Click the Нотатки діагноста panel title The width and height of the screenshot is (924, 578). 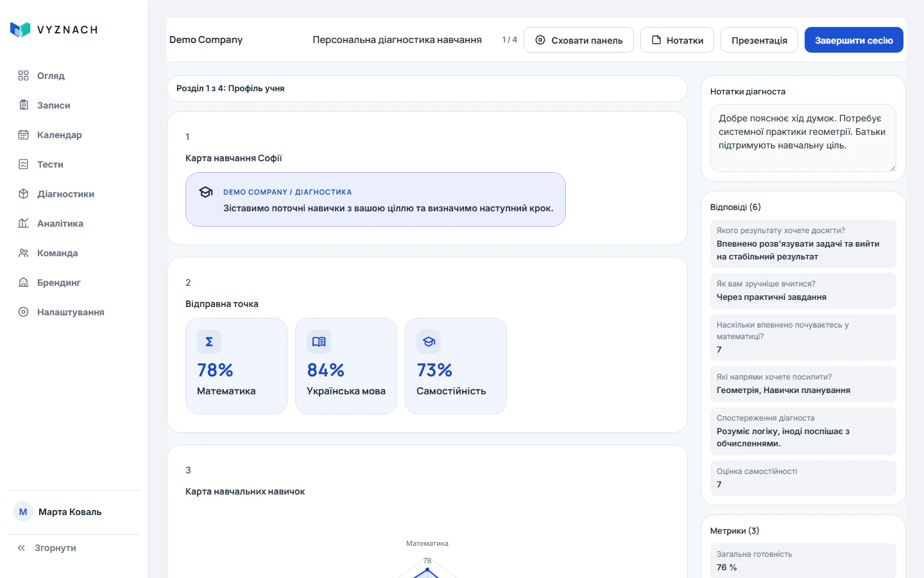point(748,92)
